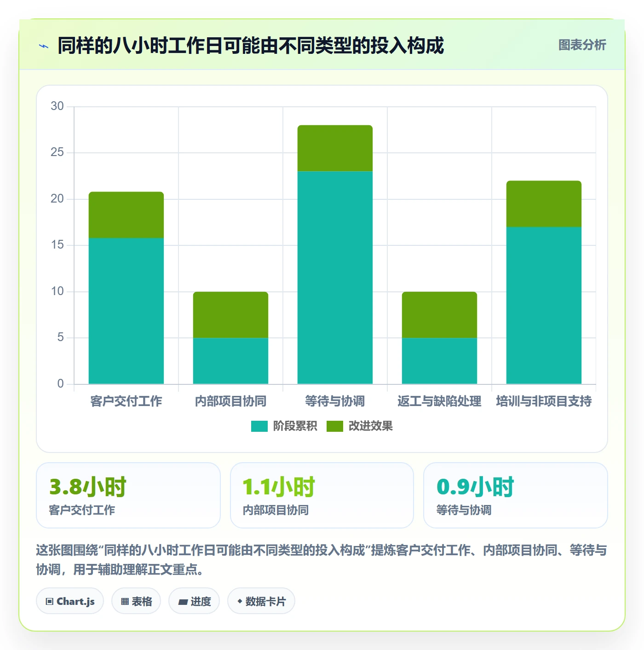
Task: Click the chart title 同样的八小时工作日可能由不同类型的投入构成
Action: [x=251, y=46]
